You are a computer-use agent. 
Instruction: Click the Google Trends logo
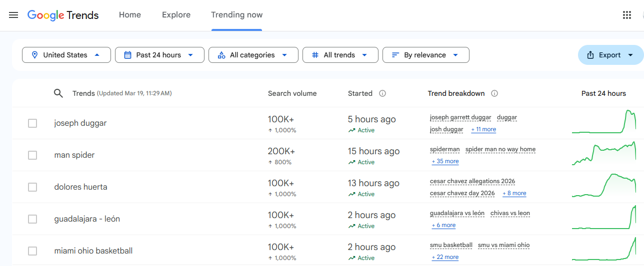coord(63,15)
